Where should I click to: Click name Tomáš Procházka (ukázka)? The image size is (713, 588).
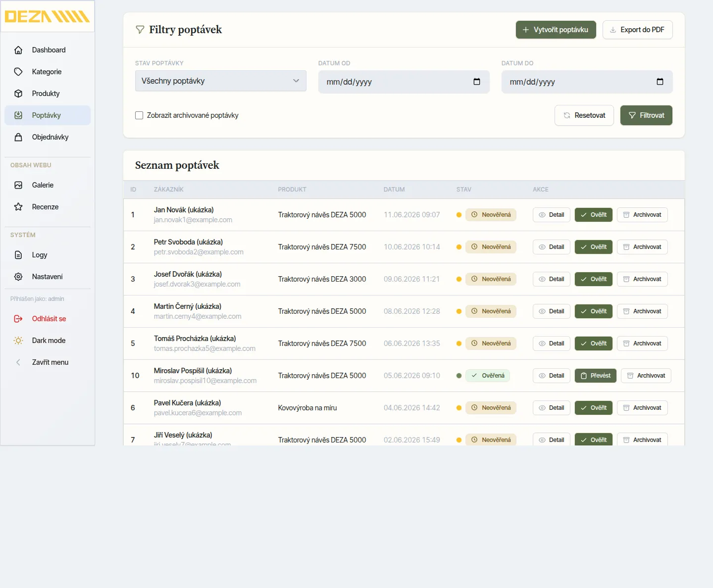[195, 339]
